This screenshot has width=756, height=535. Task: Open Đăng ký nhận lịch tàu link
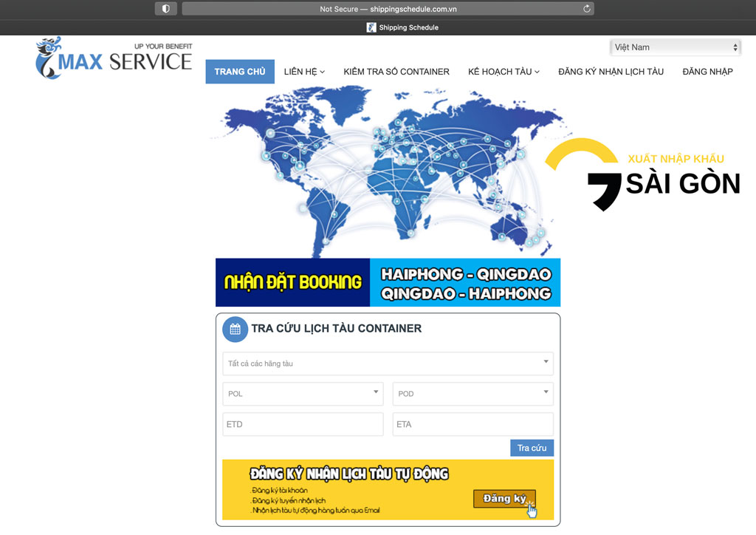(x=611, y=72)
